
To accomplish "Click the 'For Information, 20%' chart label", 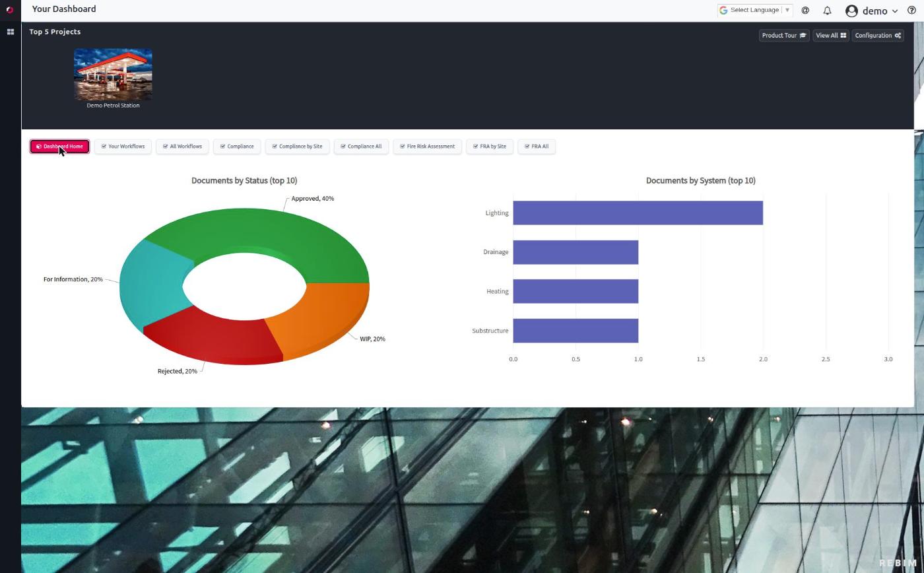I will point(73,280).
